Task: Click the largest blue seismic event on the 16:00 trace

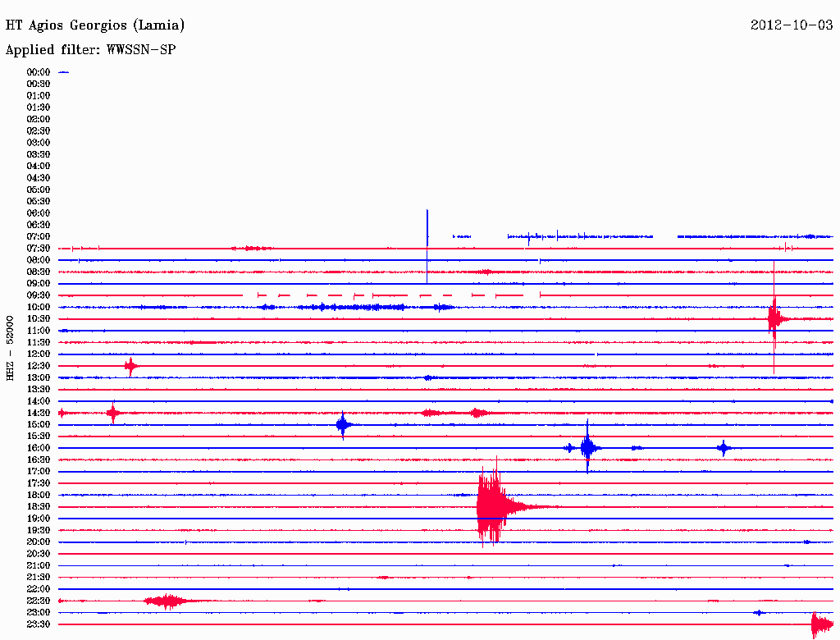Action: 587,447
